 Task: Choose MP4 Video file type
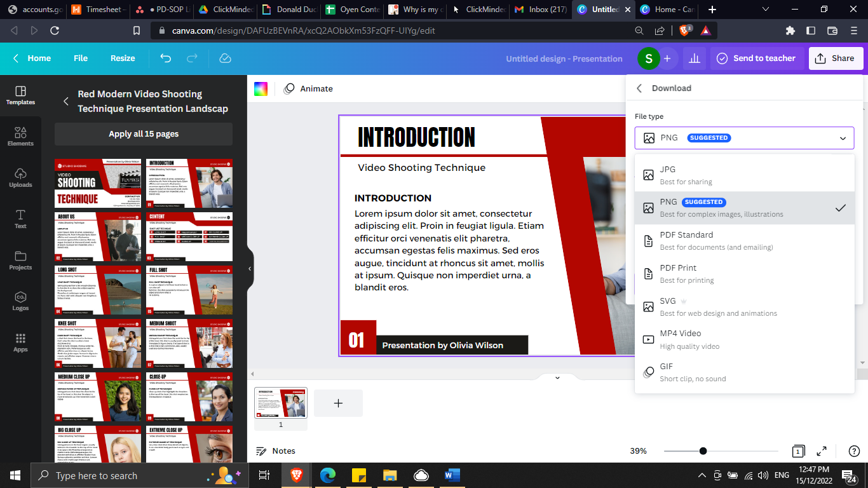(744, 339)
